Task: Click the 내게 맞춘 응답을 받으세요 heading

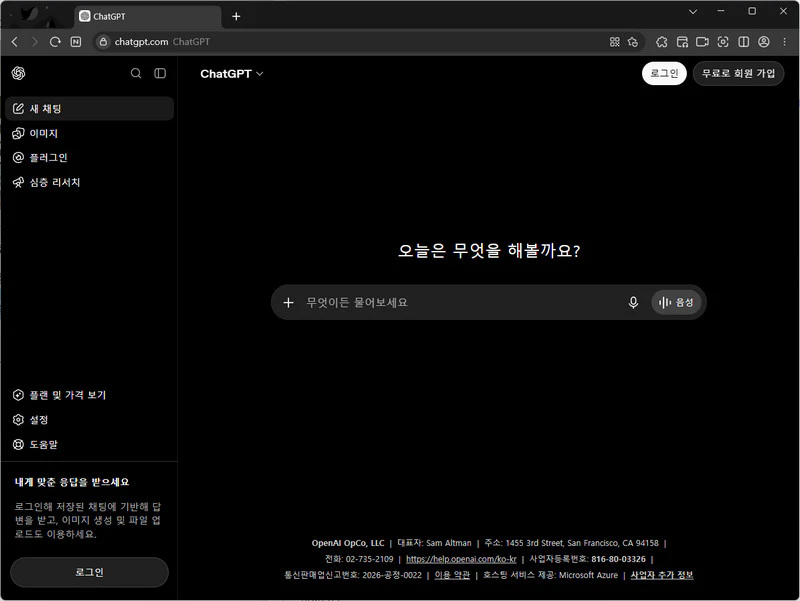Action: point(72,482)
